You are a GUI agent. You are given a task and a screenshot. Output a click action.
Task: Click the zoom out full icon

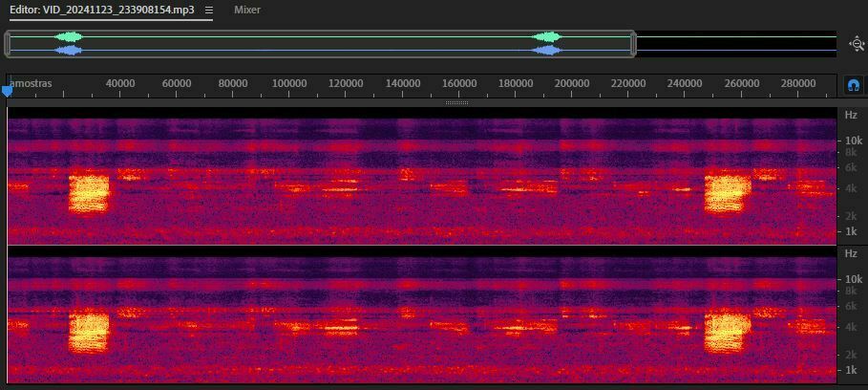pos(856,44)
